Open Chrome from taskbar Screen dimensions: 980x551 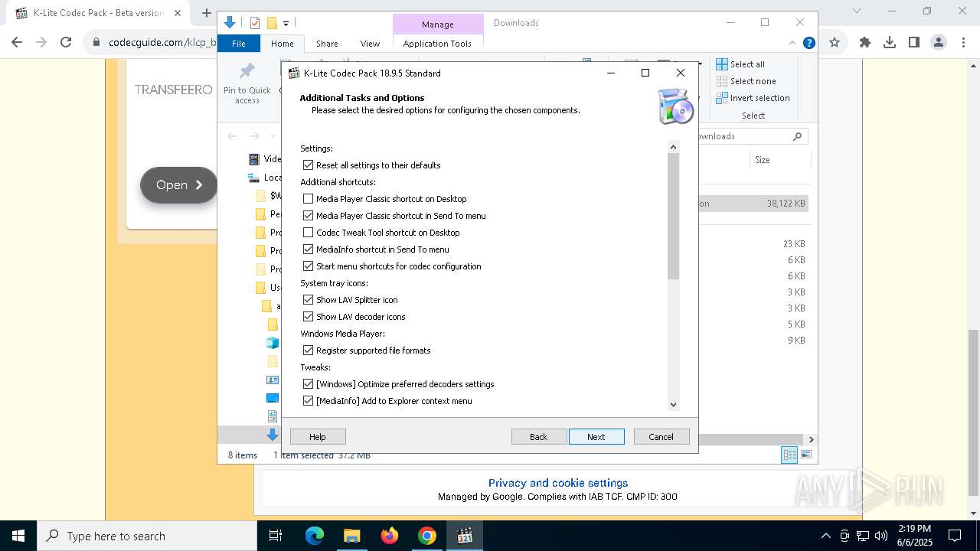coord(427,536)
